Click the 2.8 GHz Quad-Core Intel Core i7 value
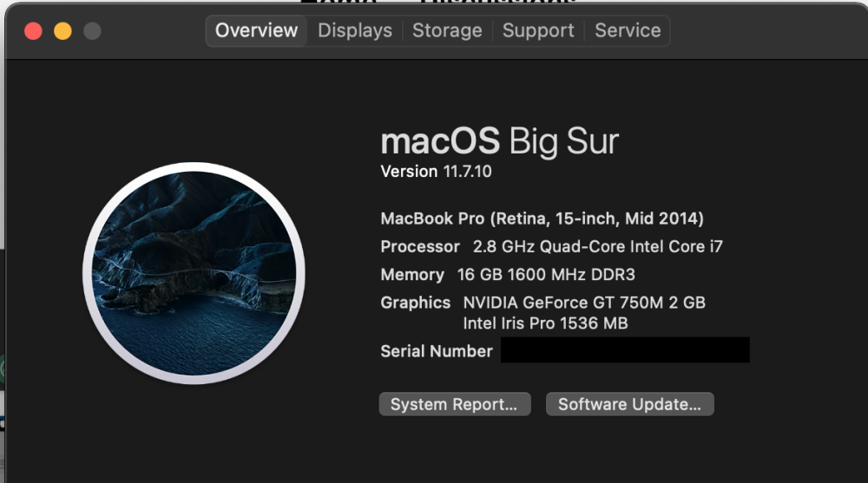Image resolution: width=868 pixels, height=483 pixels. click(x=597, y=246)
